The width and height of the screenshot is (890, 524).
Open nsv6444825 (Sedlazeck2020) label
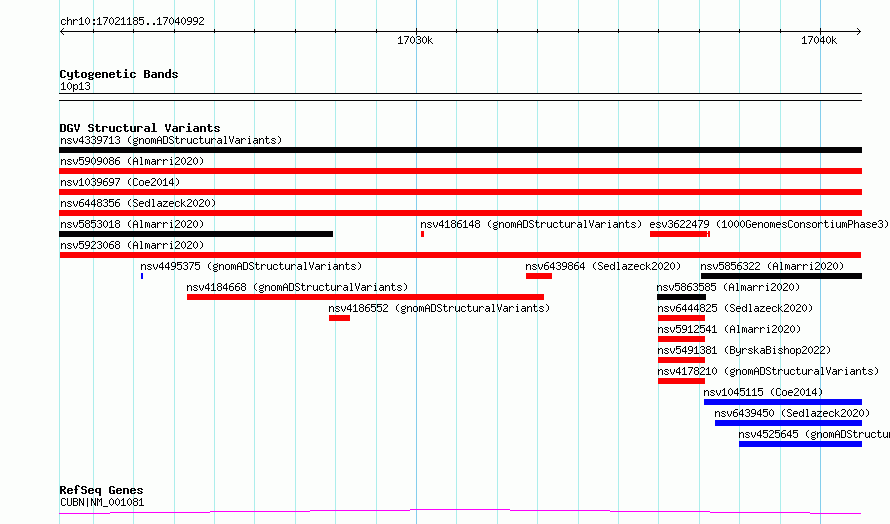coord(735,308)
